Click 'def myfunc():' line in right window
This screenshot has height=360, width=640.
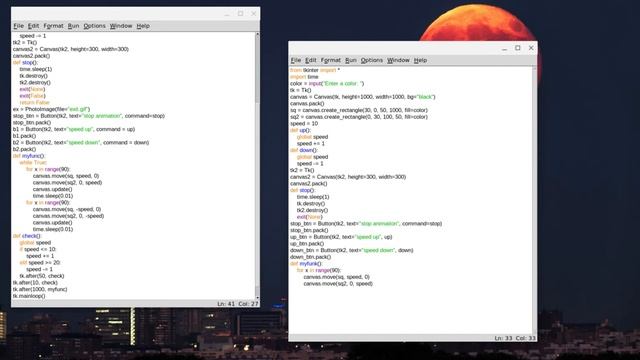[x=306, y=263]
